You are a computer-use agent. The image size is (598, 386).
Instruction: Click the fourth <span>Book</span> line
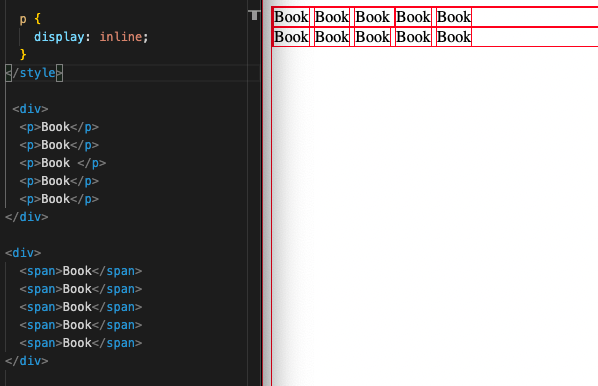81,325
